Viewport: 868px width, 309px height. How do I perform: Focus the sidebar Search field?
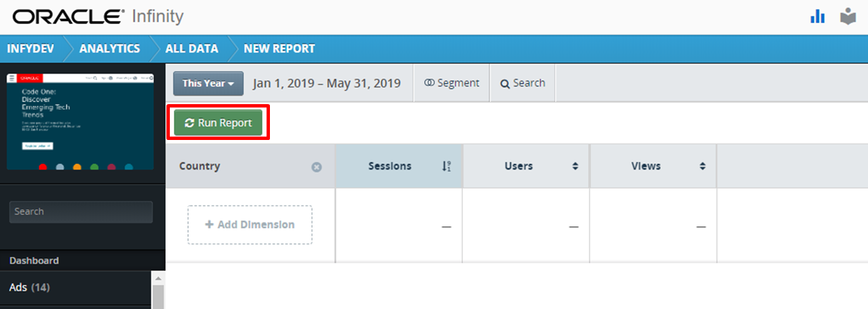[x=81, y=212]
